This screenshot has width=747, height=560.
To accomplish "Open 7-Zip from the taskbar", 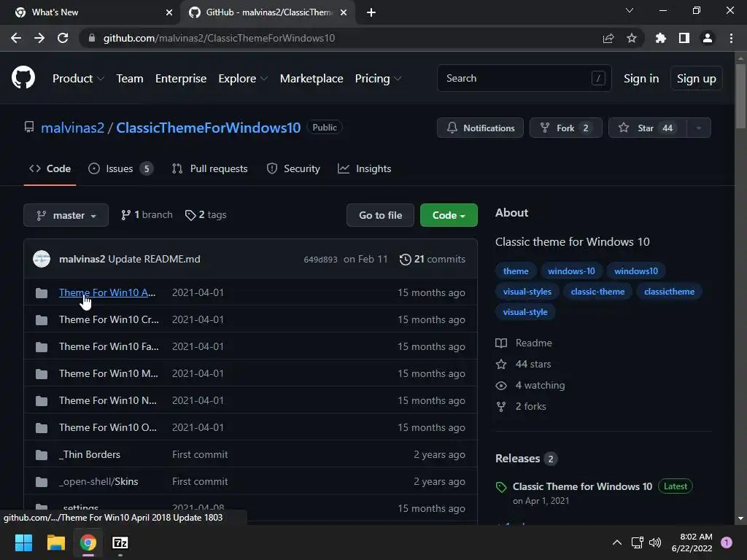I will click(120, 542).
